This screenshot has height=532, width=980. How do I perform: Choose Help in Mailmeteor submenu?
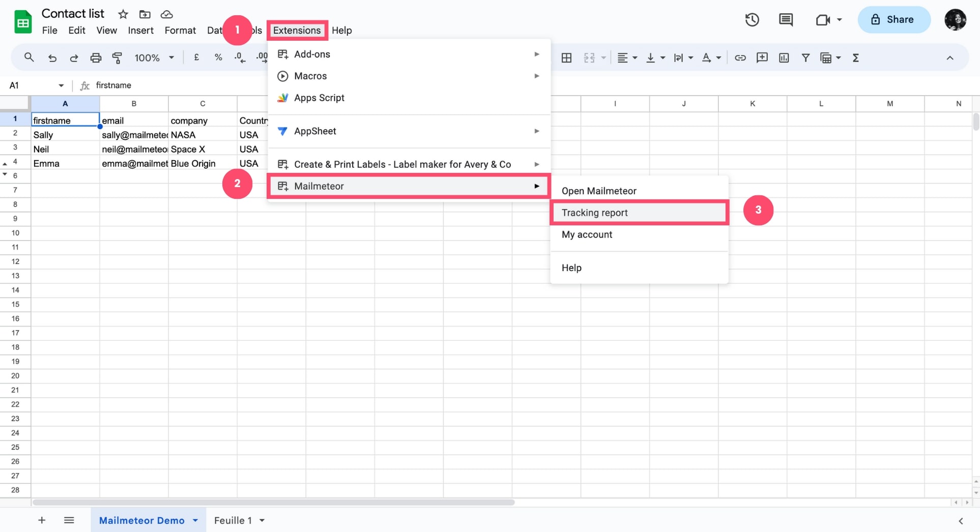(640, 268)
